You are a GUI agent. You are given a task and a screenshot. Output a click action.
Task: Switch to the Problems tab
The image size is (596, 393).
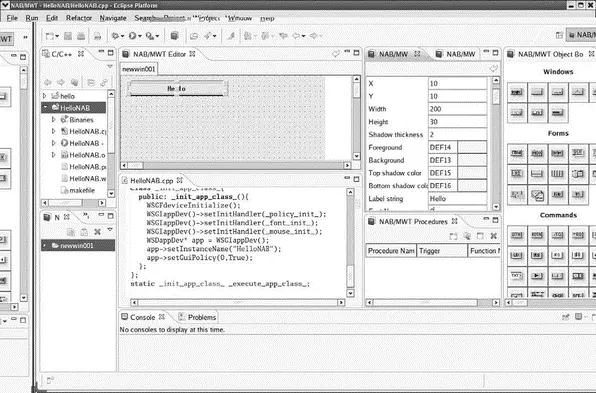pos(198,317)
